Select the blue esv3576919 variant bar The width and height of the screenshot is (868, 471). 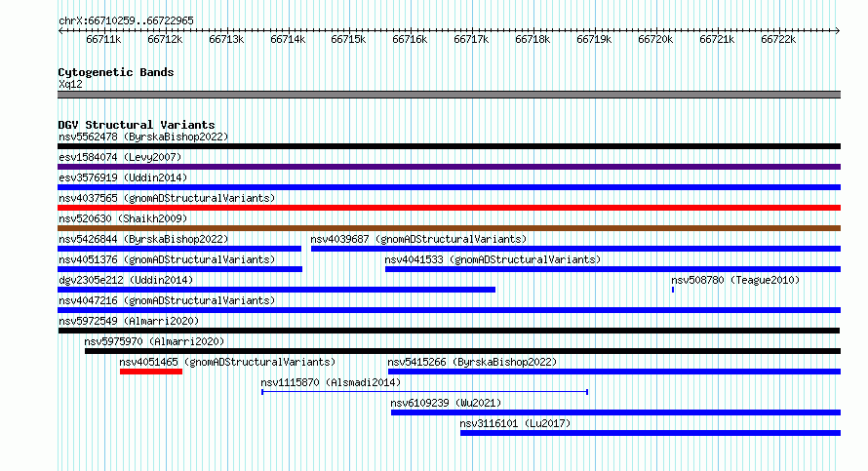coord(449,187)
